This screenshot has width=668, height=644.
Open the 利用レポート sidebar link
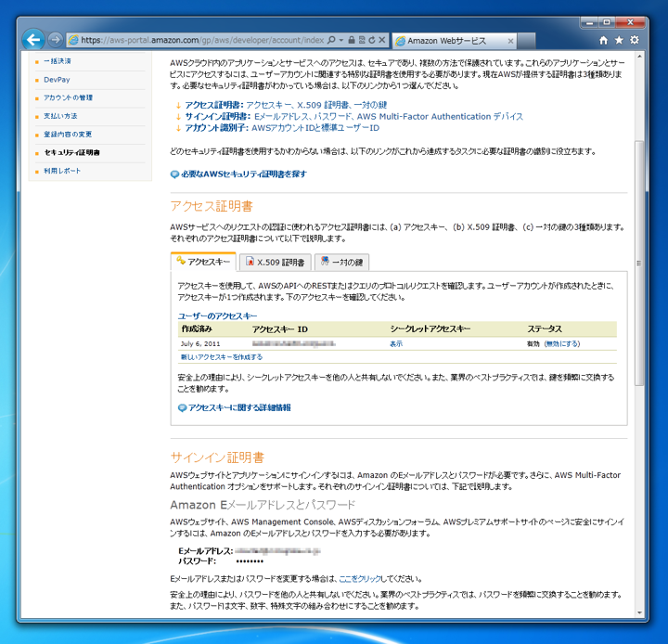point(62,171)
